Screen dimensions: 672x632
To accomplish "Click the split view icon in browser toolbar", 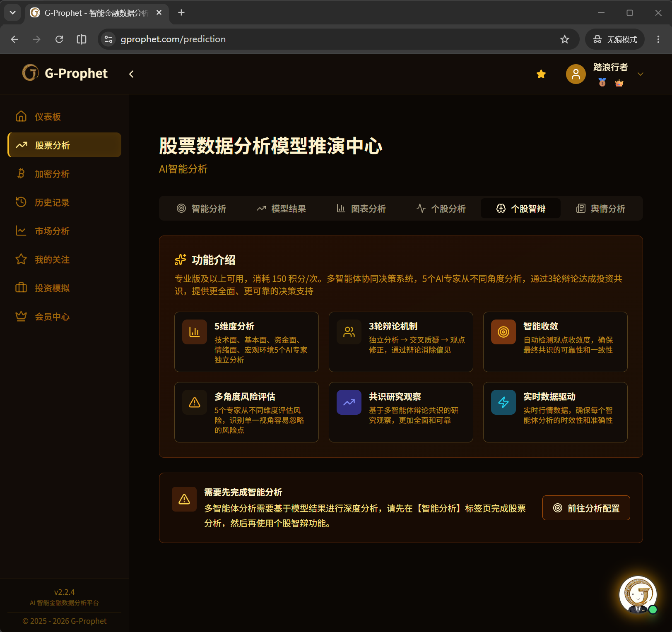I will pos(82,39).
